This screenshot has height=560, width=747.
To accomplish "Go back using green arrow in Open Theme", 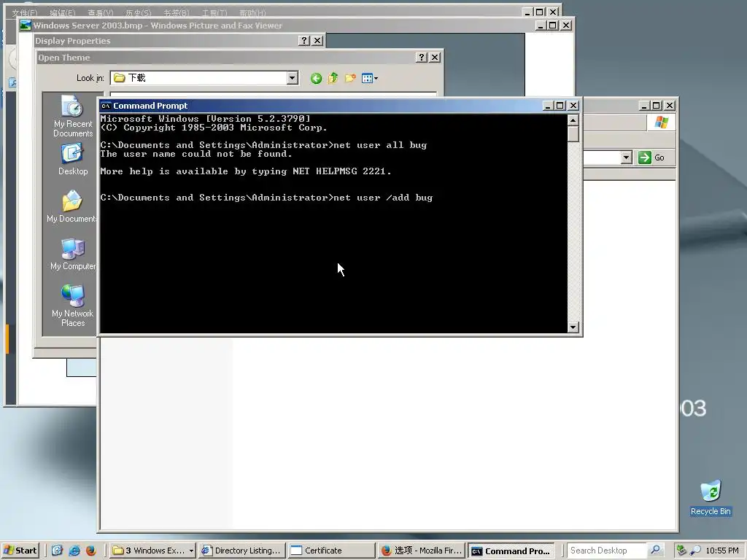I will click(316, 78).
